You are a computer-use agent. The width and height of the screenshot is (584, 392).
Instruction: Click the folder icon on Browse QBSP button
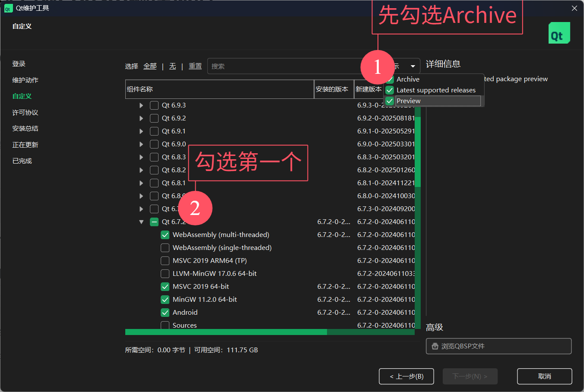pos(435,346)
